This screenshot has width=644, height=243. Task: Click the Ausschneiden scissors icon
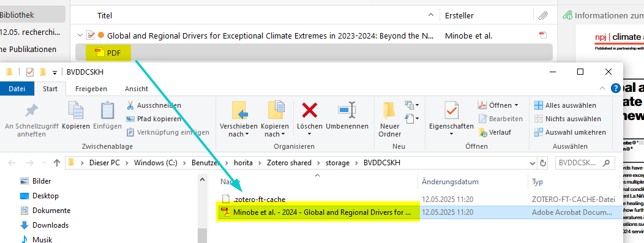tap(130, 105)
